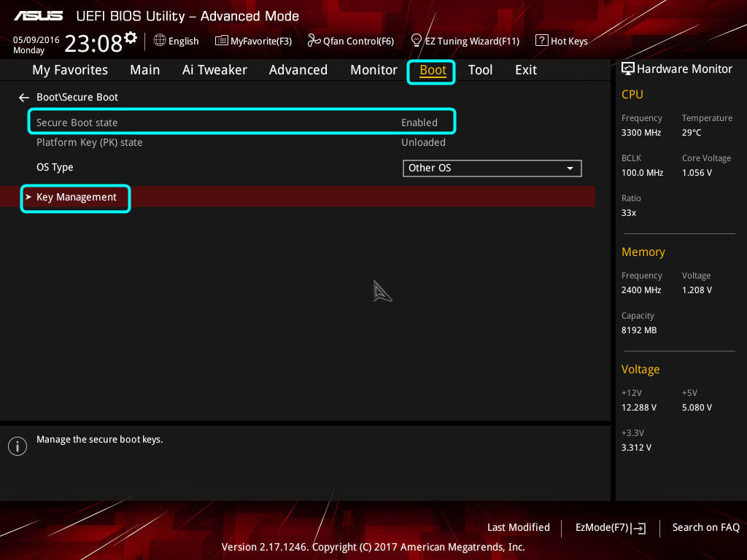
Task: Click the Hardware Monitor title text
Action: pyautogui.click(x=684, y=69)
